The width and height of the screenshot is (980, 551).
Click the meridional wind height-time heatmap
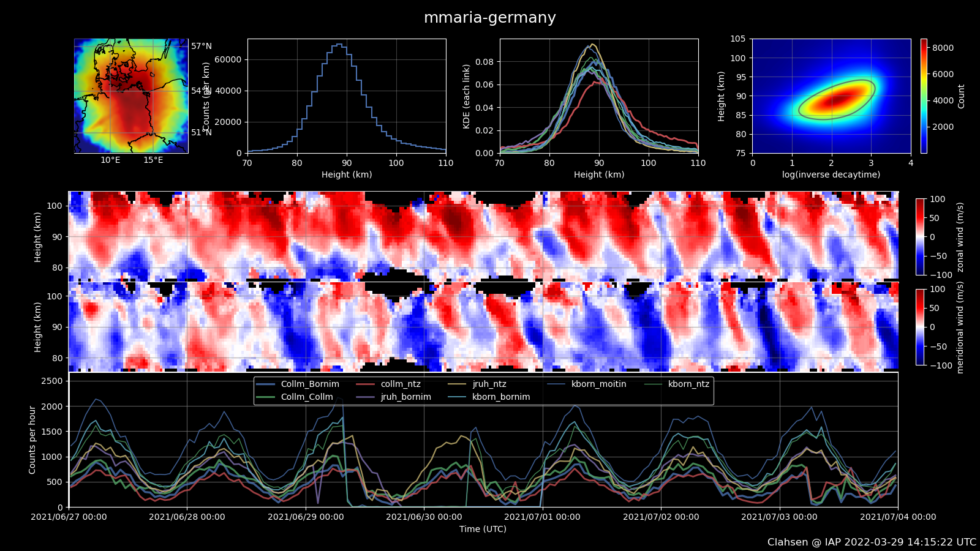483,326
